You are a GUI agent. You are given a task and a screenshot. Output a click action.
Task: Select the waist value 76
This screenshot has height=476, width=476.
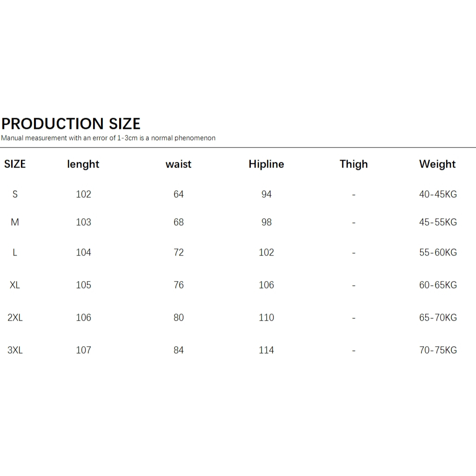click(x=179, y=285)
